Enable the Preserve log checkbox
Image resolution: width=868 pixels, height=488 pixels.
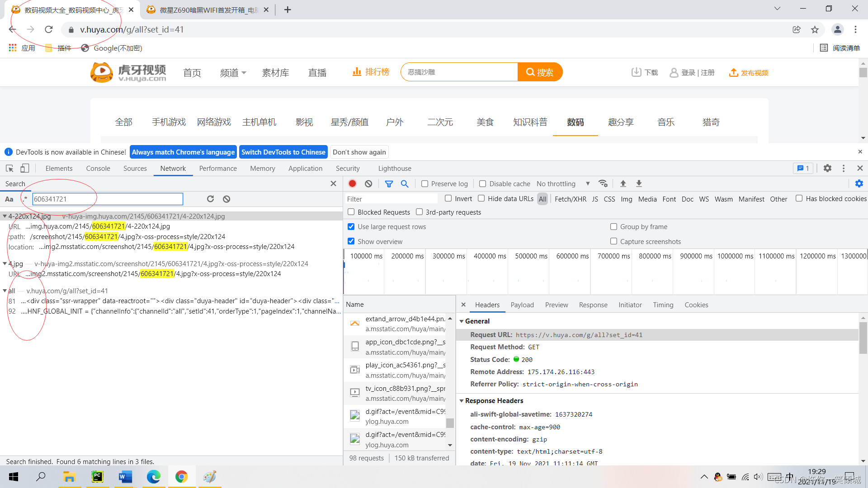[425, 184]
